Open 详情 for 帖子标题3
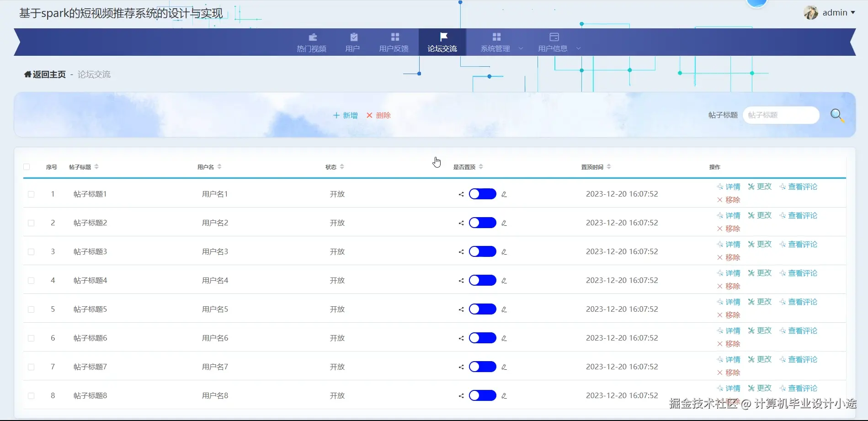Screen dimensions: 868x421 [729, 244]
